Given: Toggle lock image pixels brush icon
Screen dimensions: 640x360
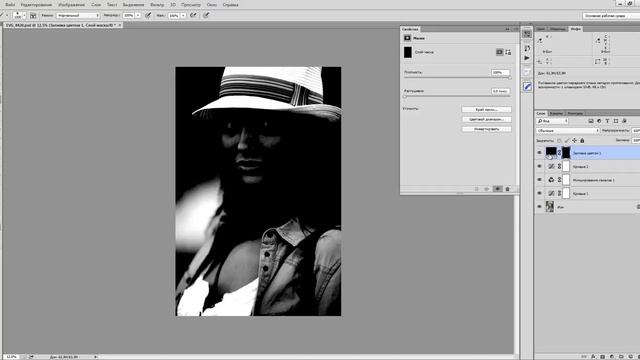Looking at the screenshot, I should point(567,140).
